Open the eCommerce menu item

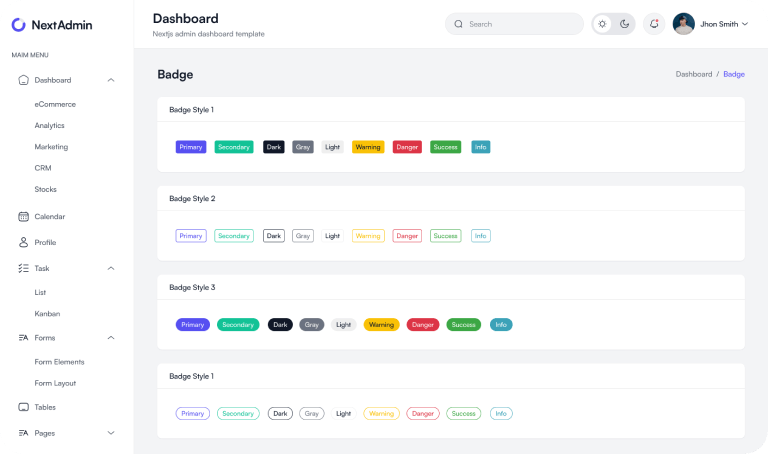[55, 104]
